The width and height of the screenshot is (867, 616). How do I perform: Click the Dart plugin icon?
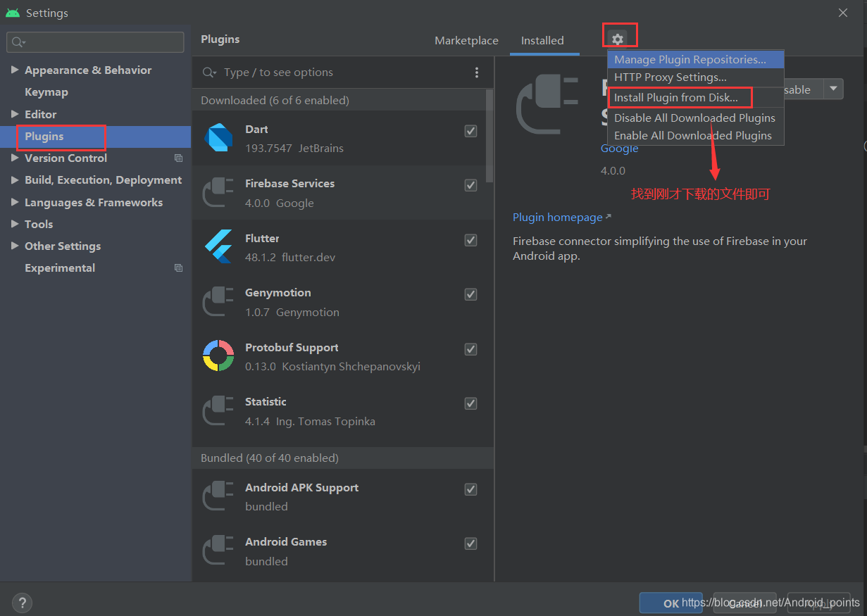(218, 138)
